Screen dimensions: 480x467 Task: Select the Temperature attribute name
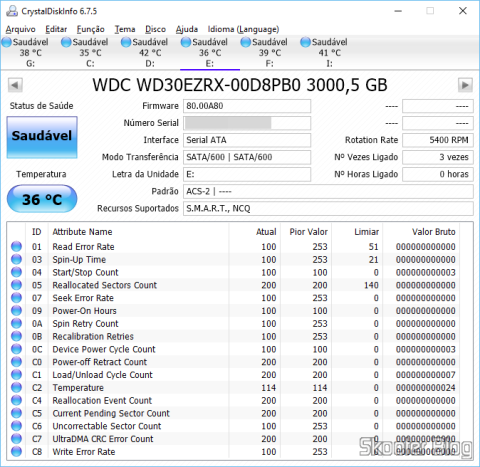(78, 388)
